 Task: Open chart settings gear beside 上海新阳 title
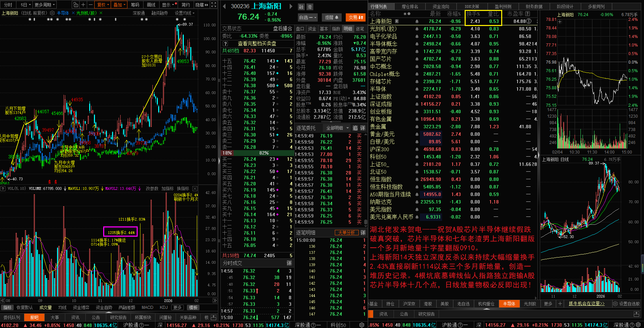pyautogui.click(x=52, y=13)
